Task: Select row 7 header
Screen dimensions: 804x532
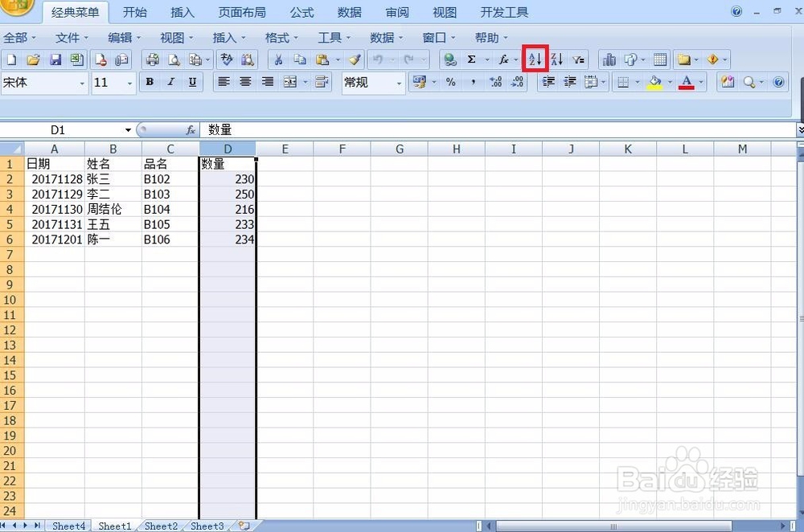Action: [x=10, y=255]
